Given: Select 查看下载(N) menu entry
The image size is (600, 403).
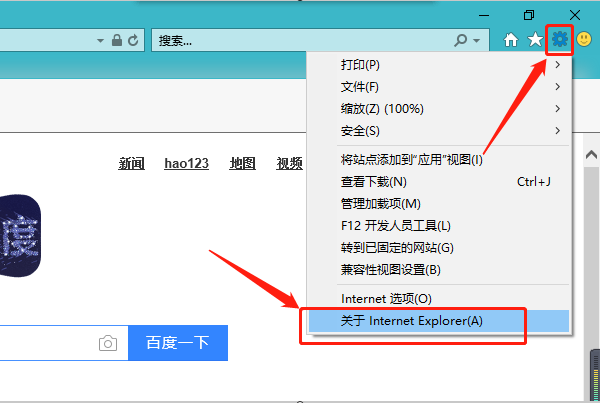Looking at the screenshot, I should (x=439, y=181).
